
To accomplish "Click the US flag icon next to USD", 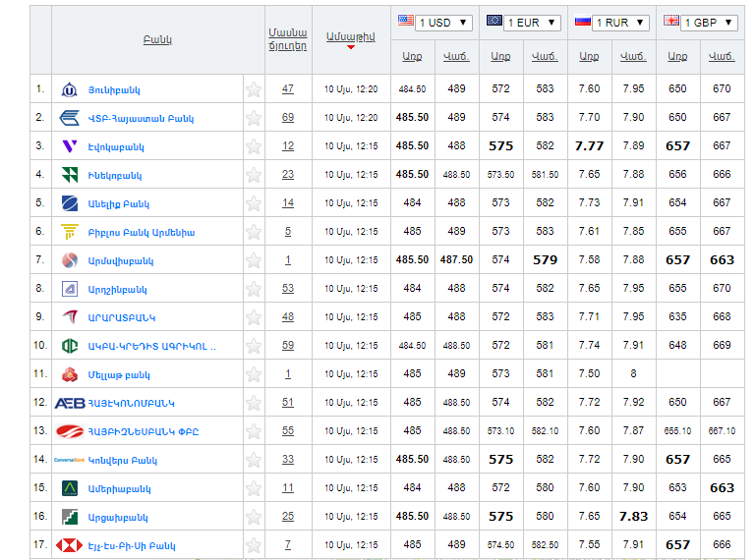I will coord(405,21).
